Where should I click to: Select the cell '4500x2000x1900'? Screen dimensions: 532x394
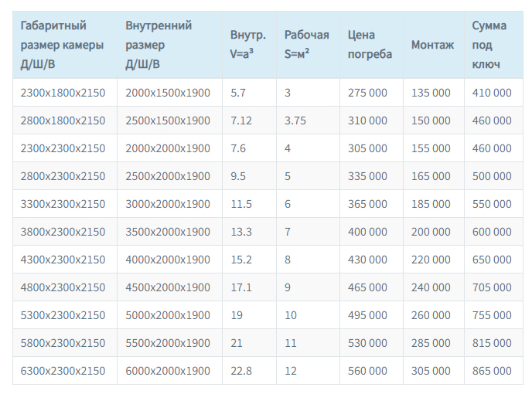(x=169, y=287)
